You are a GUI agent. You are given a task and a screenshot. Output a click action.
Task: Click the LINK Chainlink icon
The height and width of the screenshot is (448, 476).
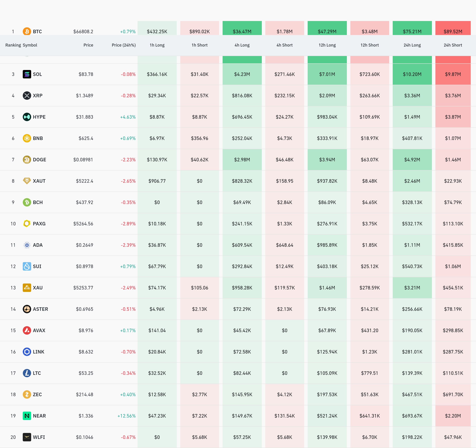click(x=27, y=352)
